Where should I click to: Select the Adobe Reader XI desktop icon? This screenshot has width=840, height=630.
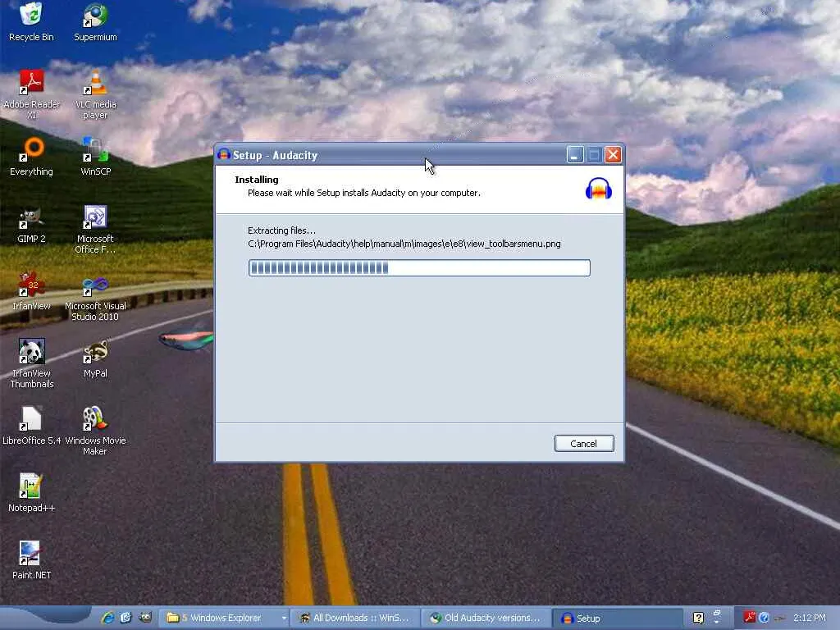pyautogui.click(x=32, y=95)
